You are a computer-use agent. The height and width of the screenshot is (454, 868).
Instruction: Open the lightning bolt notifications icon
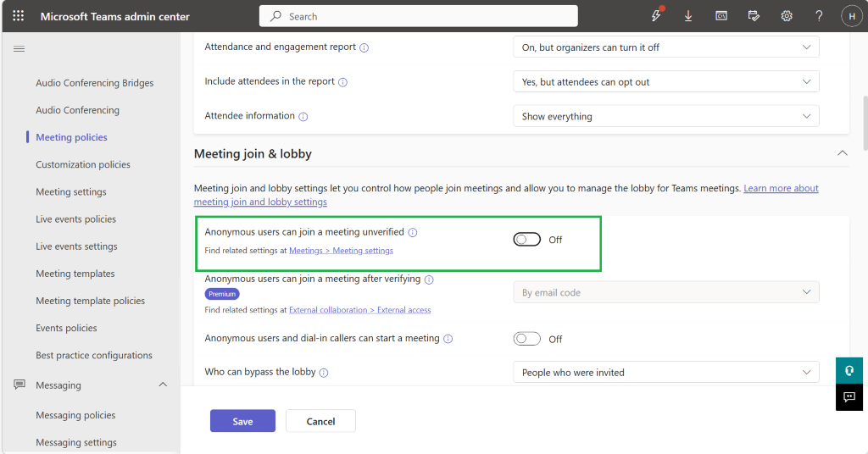pos(656,16)
